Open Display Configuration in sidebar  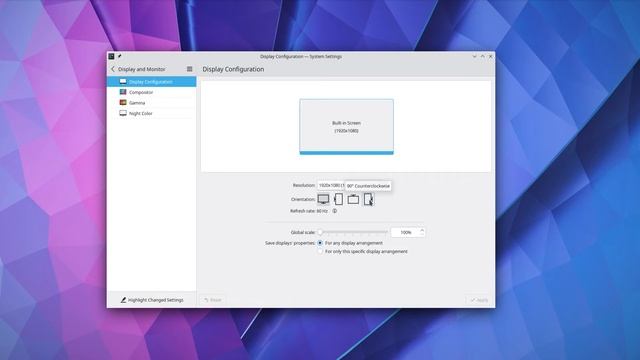[151, 82]
